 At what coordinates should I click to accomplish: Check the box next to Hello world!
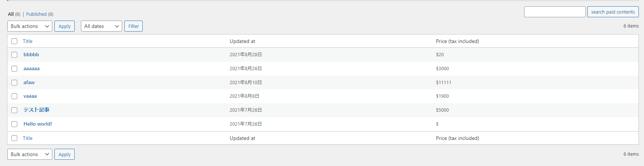coord(14,124)
